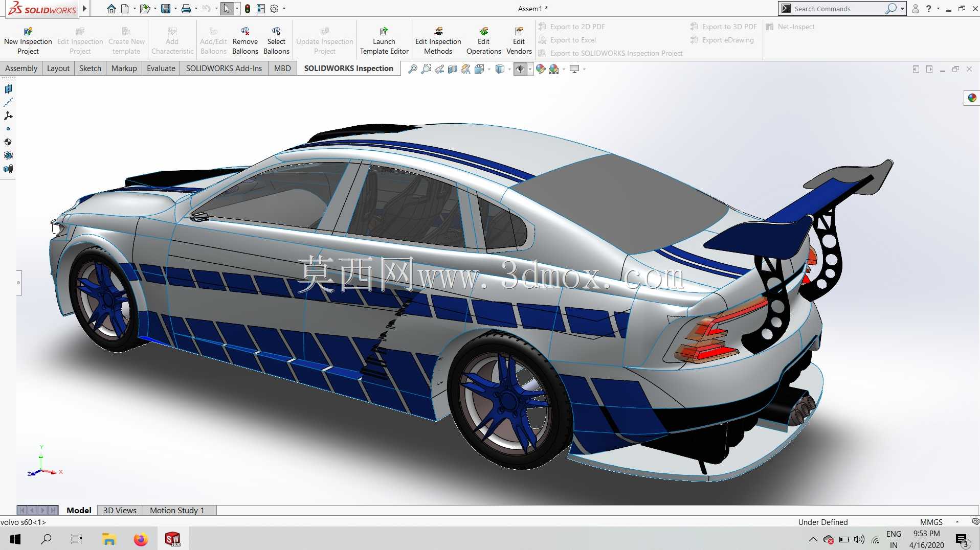
Task: Click the New Inspection Project icon
Action: click(28, 31)
